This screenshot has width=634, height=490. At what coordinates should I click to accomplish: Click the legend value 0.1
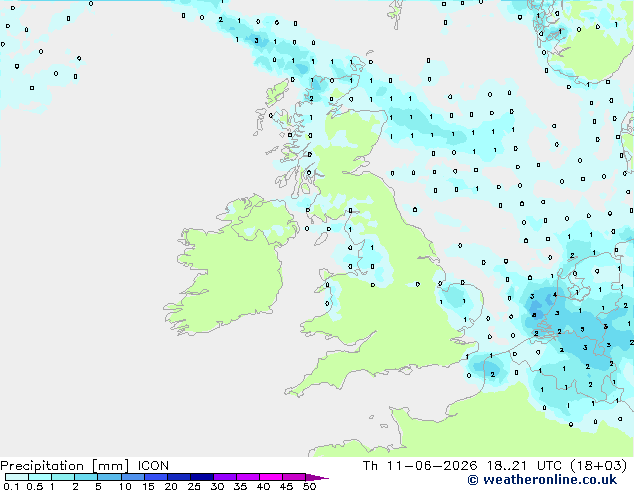[11, 486]
